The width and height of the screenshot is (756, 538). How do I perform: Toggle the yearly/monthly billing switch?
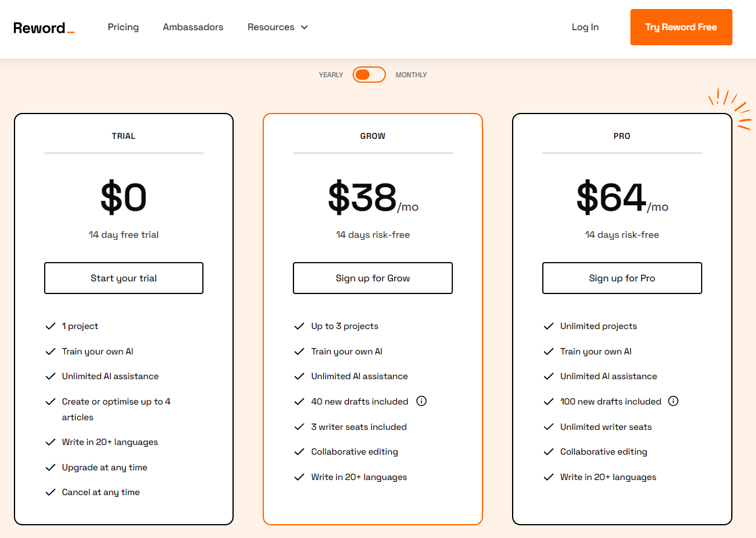click(369, 75)
